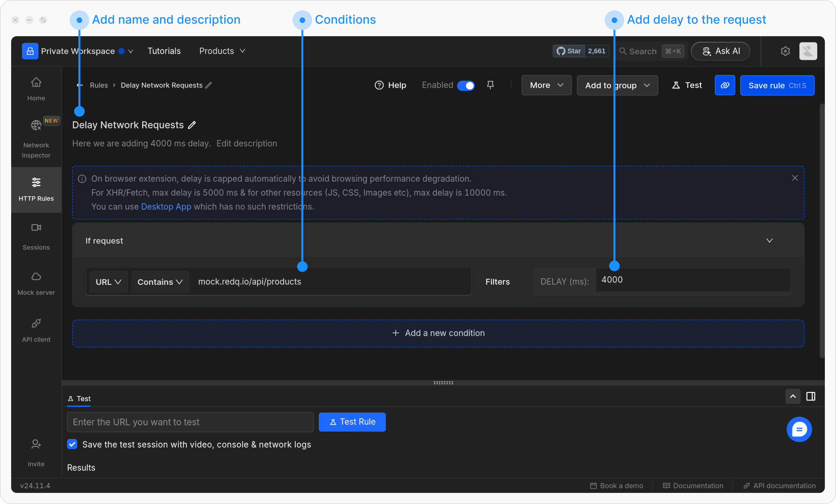Open the Desktop App link
Screen dimensions: 836x504
pos(166,207)
